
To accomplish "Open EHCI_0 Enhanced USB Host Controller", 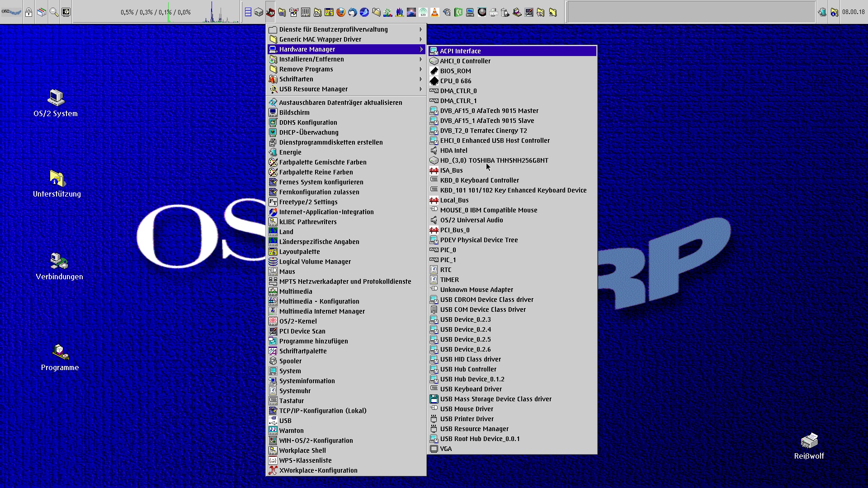I will coord(512,141).
